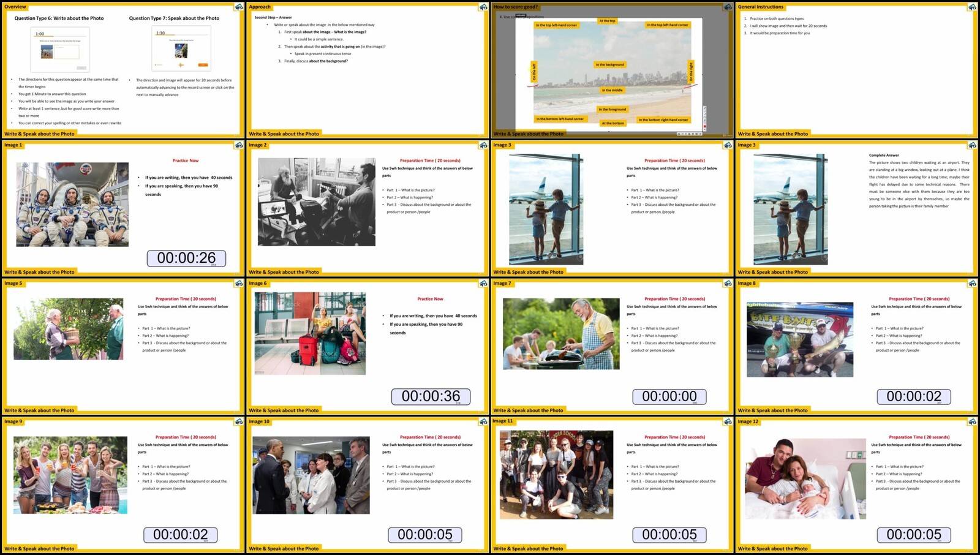Click the 'Approach' slide title
The height and width of the screenshot is (555, 980).
click(260, 7)
